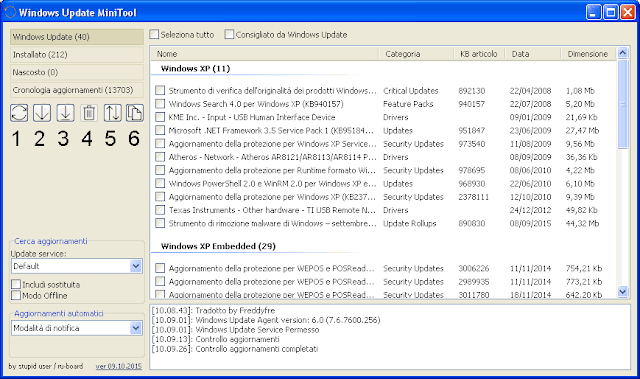The width and height of the screenshot is (640, 379).
Task: Click the KB articolo column header
Action: click(x=479, y=54)
